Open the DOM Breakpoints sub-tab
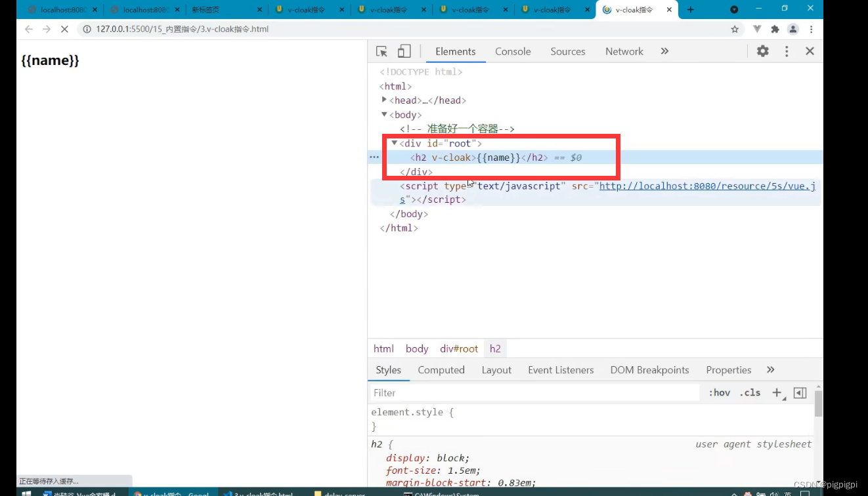The width and height of the screenshot is (868, 496). click(649, 370)
